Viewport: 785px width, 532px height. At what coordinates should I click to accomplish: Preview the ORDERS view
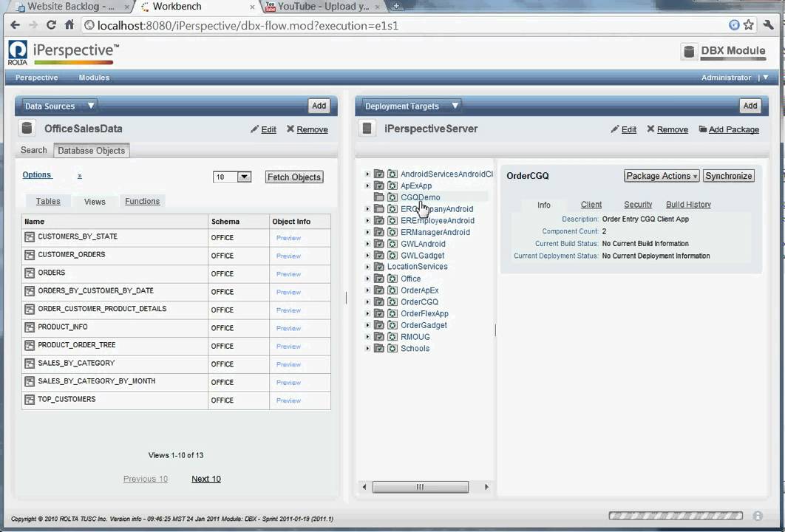coord(288,274)
